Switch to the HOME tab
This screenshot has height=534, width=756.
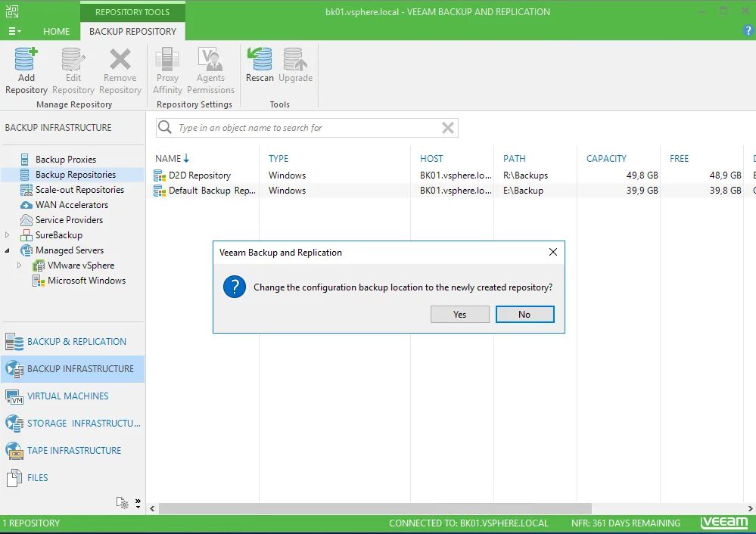(57, 31)
